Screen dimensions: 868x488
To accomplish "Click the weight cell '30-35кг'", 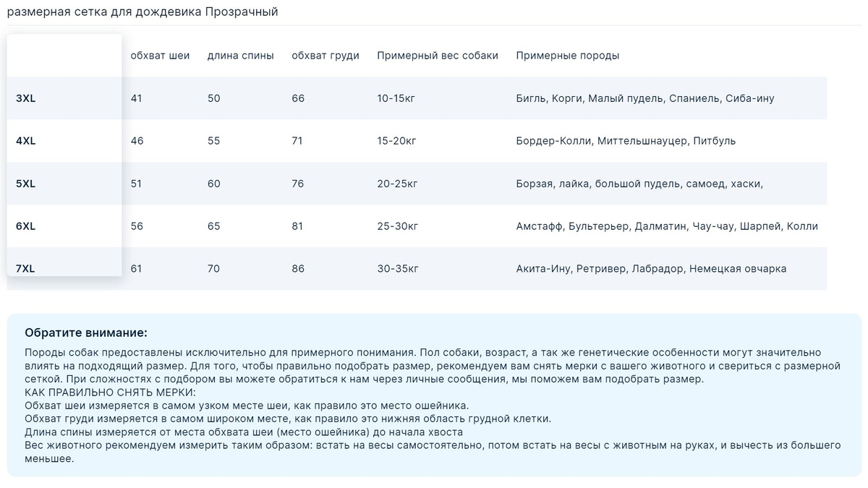I will (x=398, y=269).
